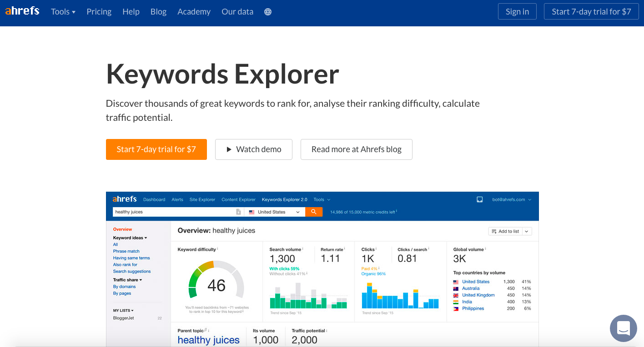The height and width of the screenshot is (347, 644).
Task: Open the language globe icon
Action: pyautogui.click(x=268, y=12)
